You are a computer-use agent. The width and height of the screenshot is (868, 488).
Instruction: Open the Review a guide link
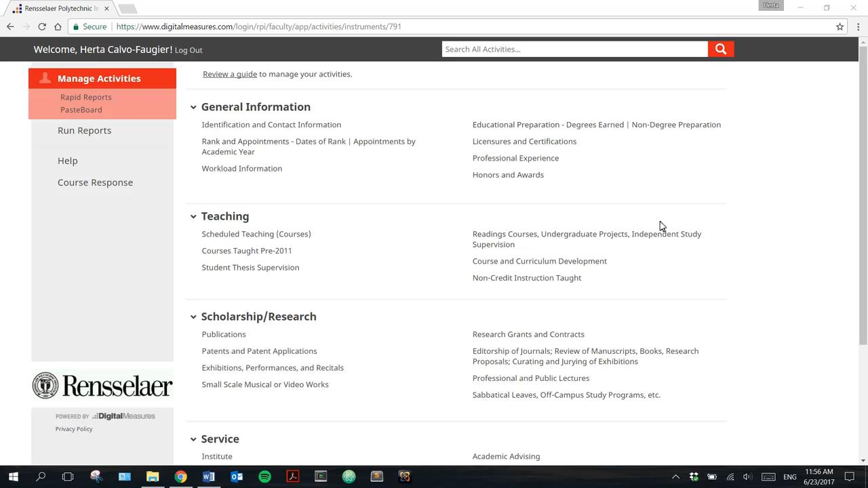coord(230,74)
